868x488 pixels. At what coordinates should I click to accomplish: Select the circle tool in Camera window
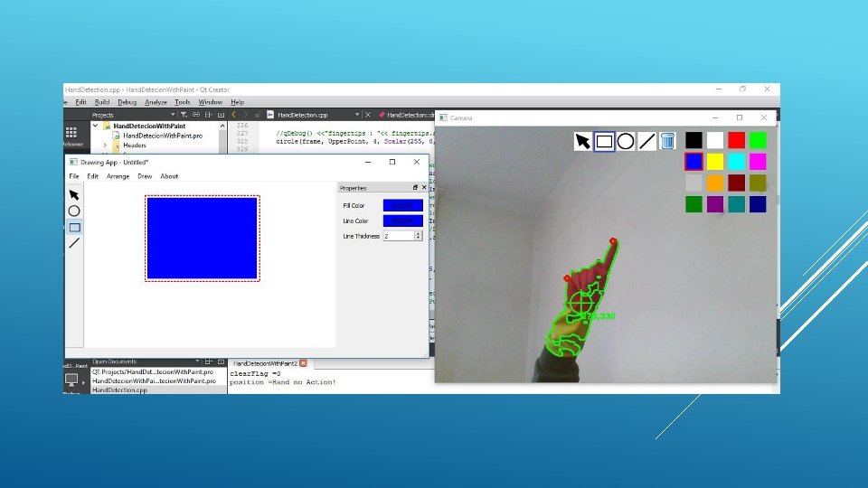tap(626, 141)
